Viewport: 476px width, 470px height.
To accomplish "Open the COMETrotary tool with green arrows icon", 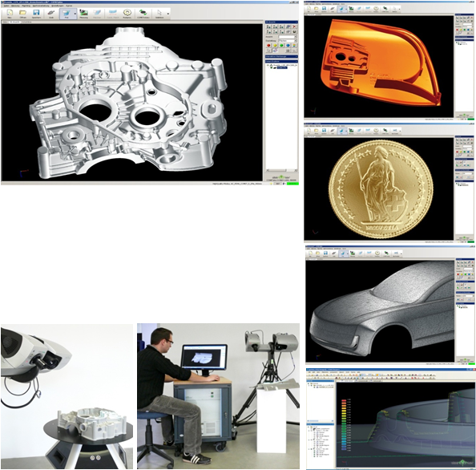I will (x=142, y=13).
